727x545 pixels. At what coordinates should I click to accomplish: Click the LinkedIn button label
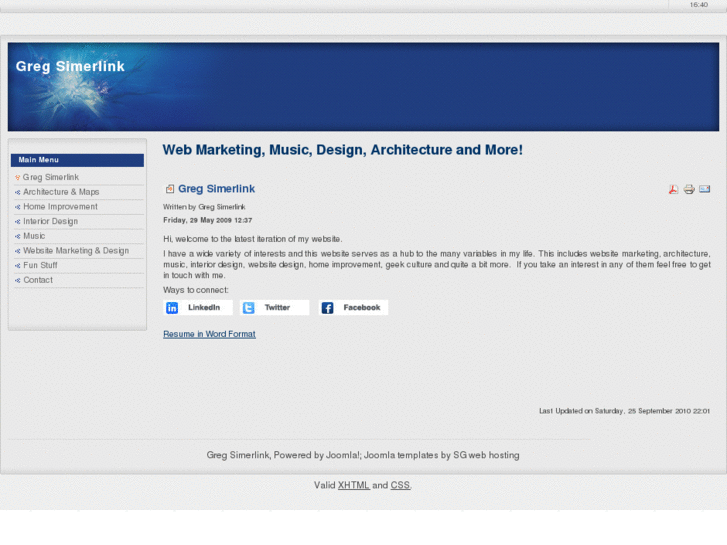204,308
